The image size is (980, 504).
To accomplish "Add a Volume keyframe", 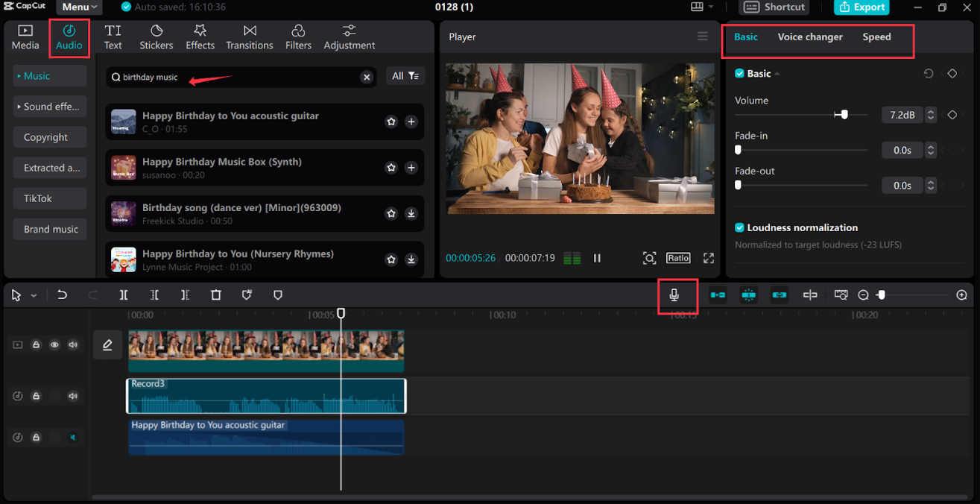I will point(952,115).
